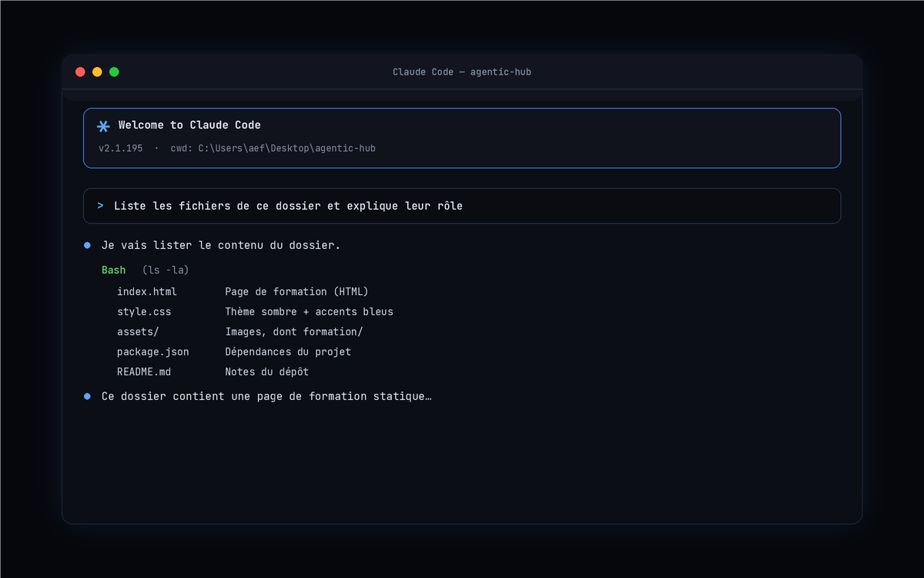The height and width of the screenshot is (578, 924).
Task: Click the file name 'index.html'
Action: 147,291
